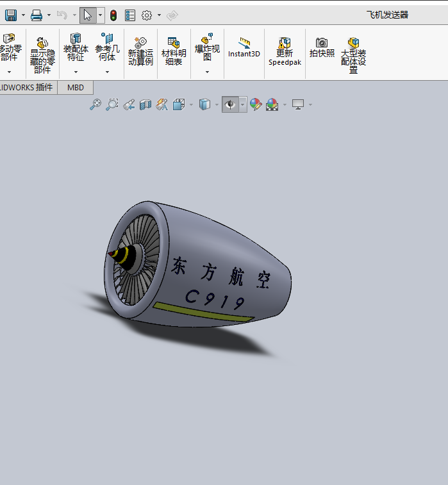Screen dimensions: 448x485
Task: Select the striped spinner cone of engine
Action: (125, 258)
